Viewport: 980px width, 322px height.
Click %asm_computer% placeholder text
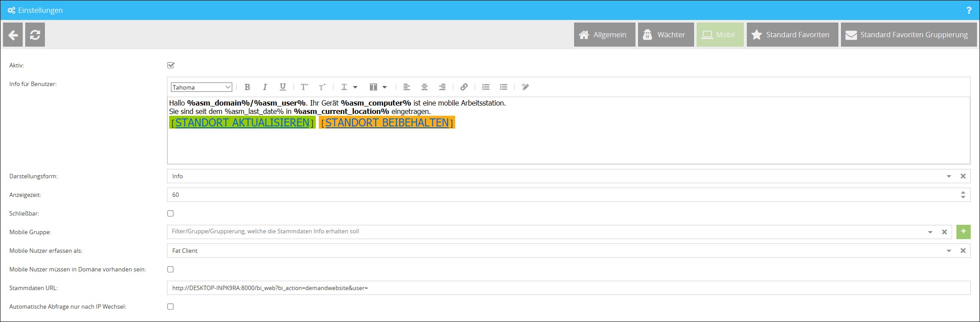click(376, 103)
